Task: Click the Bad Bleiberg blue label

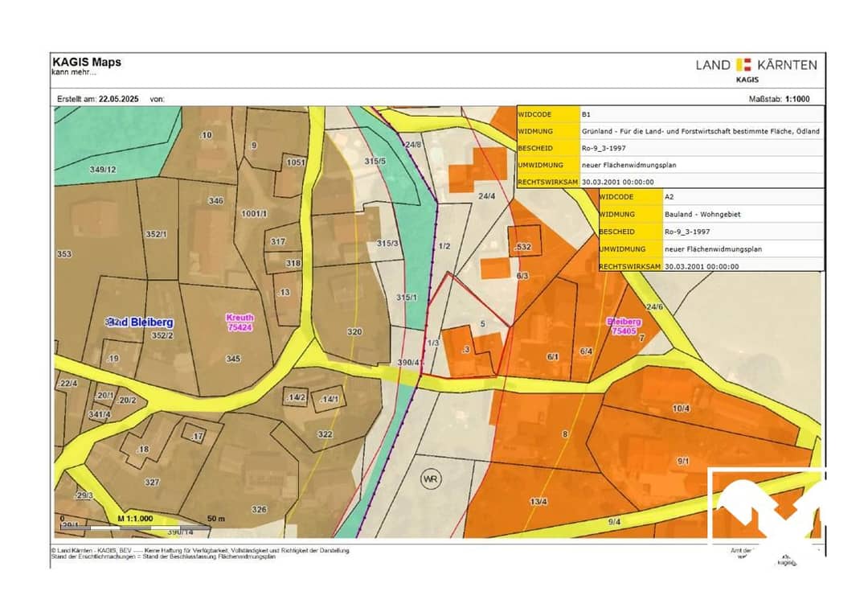Action: pos(140,322)
